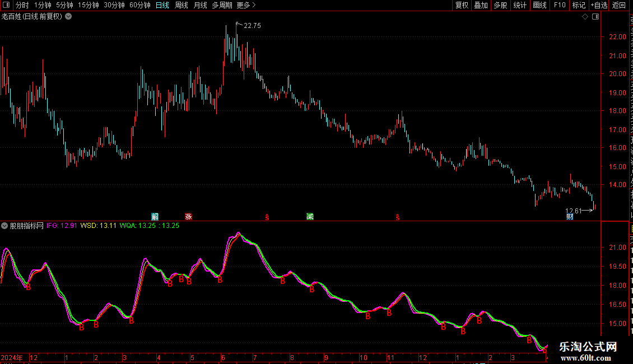Expand the 更多 period options
Viewport: 633px width, 364px height.
[246, 5]
